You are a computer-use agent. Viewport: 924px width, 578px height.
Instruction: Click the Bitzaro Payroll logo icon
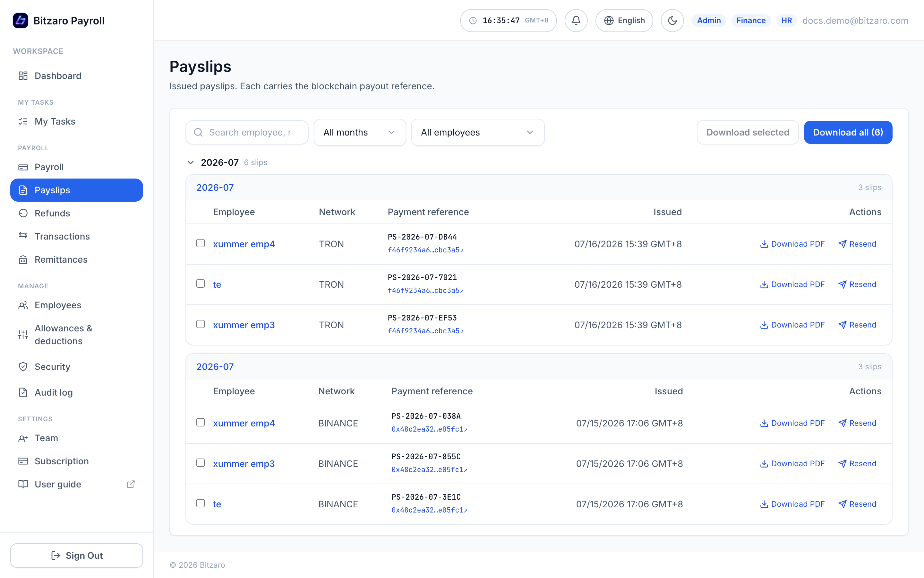[x=20, y=21]
